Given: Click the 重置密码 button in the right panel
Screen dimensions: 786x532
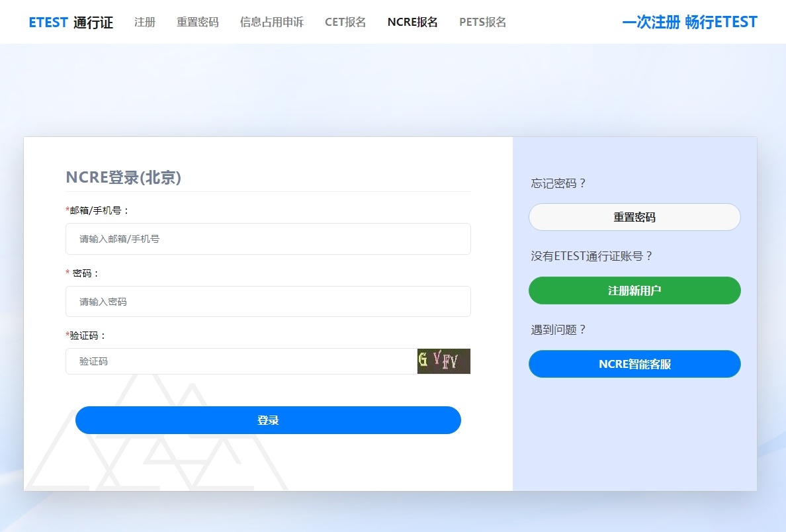Looking at the screenshot, I should [x=634, y=217].
